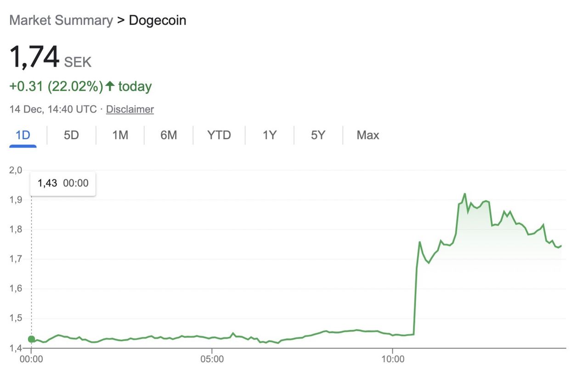
Task: Click the 1,74 price value
Action: click(x=34, y=57)
